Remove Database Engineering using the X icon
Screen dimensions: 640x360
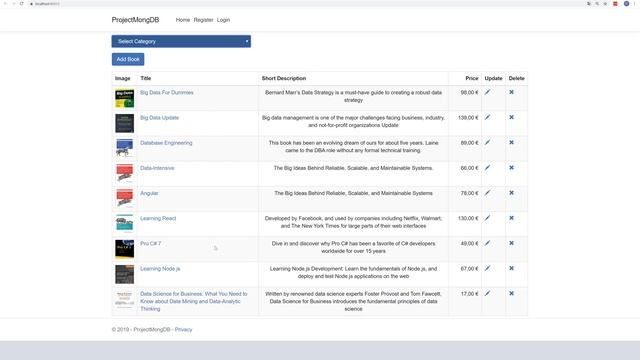tap(511, 142)
